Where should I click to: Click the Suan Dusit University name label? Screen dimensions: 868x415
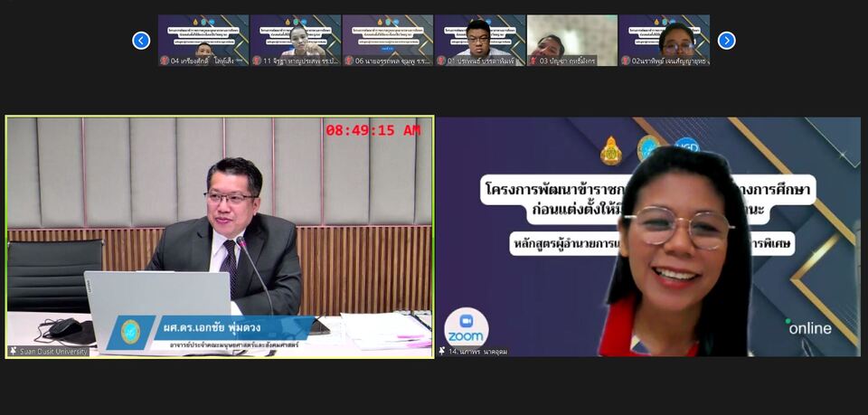point(54,351)
